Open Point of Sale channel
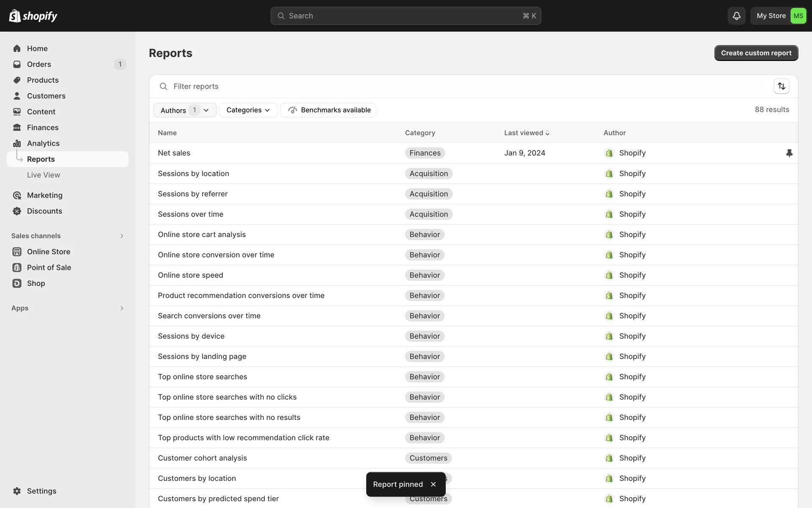 tap(49, 268)
